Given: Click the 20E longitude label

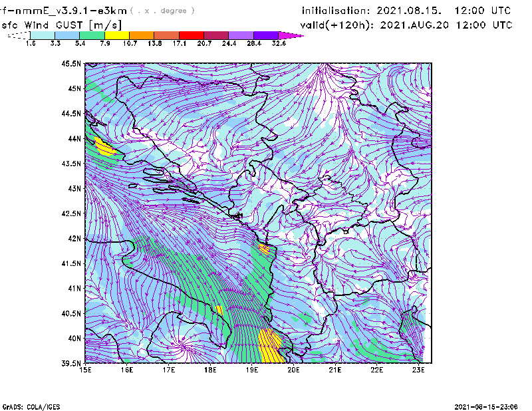Looking at the screenshot, I should (293, 370).
